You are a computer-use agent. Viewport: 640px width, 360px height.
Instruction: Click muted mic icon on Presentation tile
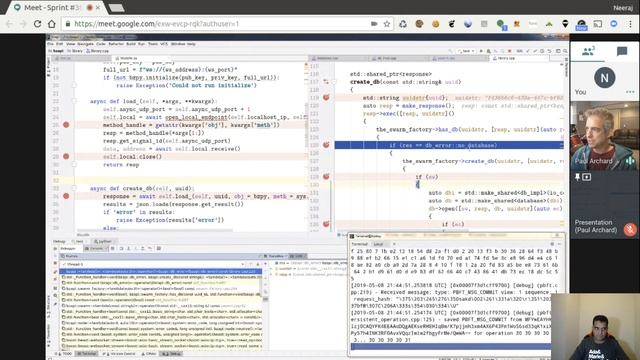coord(630,229)
